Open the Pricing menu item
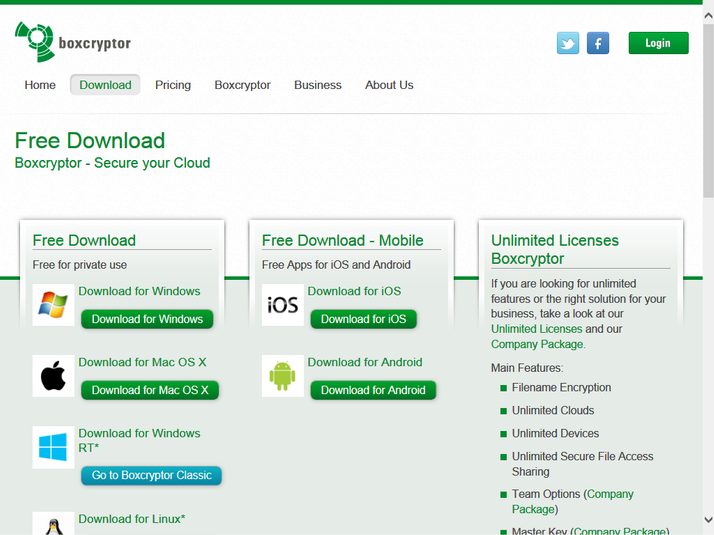The height and width of the screenshot is (535, 714). pyautogui.click(x=173, y=85)
